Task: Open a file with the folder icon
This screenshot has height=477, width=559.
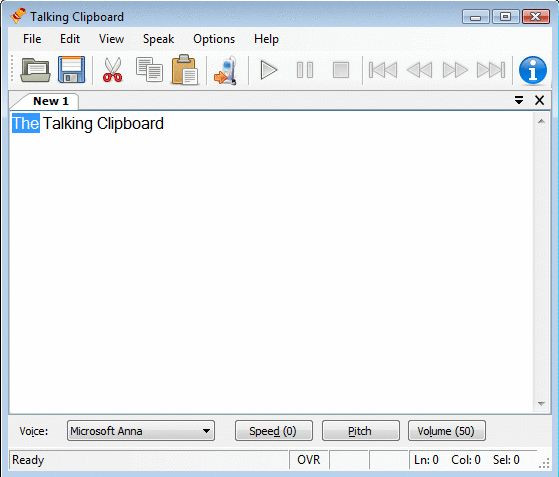Action: coord(35,70)
